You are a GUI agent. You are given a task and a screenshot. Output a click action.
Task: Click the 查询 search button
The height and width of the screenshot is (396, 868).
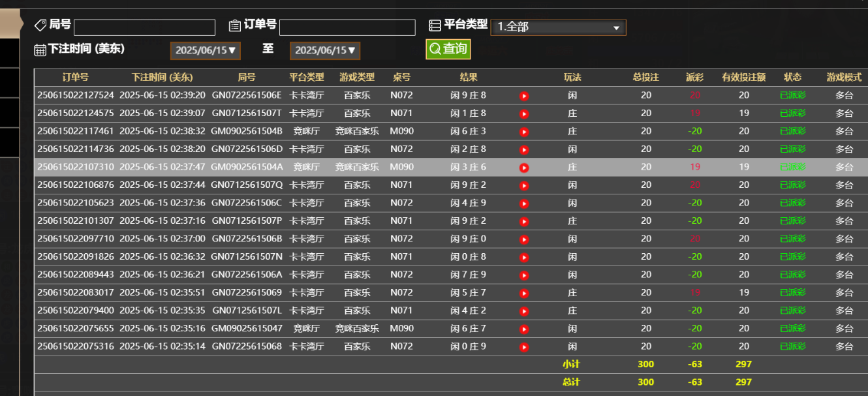click(x=448, y=49)
